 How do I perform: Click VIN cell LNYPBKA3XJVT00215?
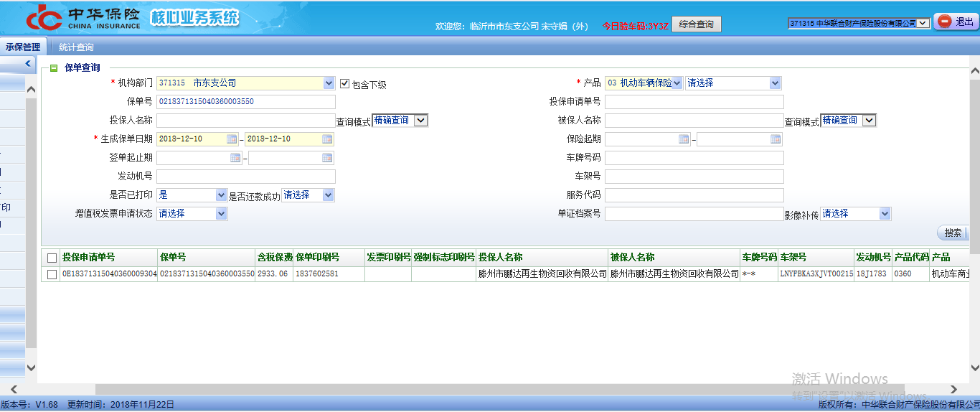(x=816, y=274)
